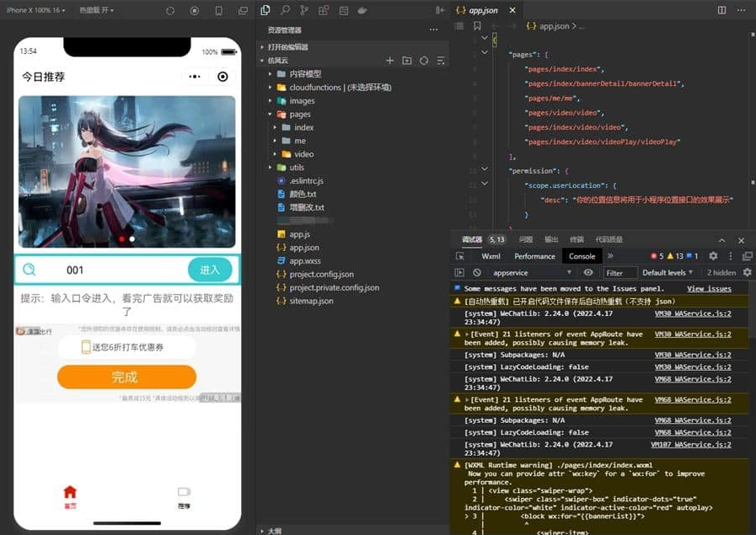
Task: Expand the video folder in pages
Action: [275, 154]
